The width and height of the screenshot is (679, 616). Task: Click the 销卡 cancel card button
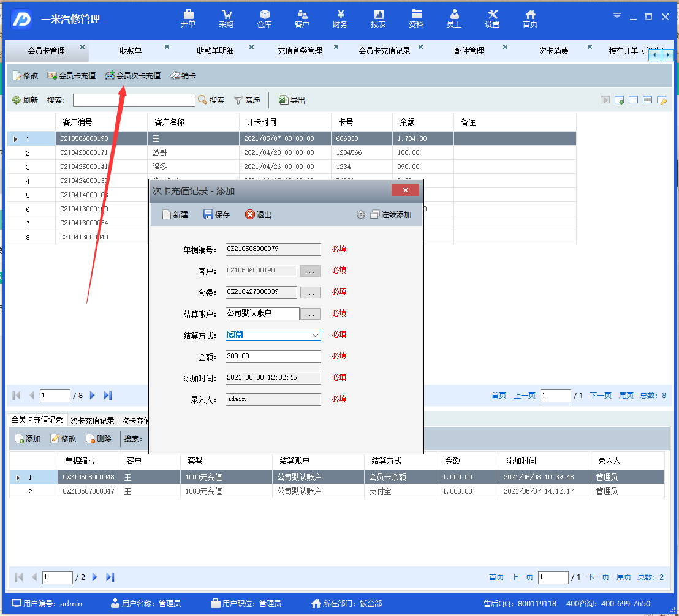click(183, 76)
